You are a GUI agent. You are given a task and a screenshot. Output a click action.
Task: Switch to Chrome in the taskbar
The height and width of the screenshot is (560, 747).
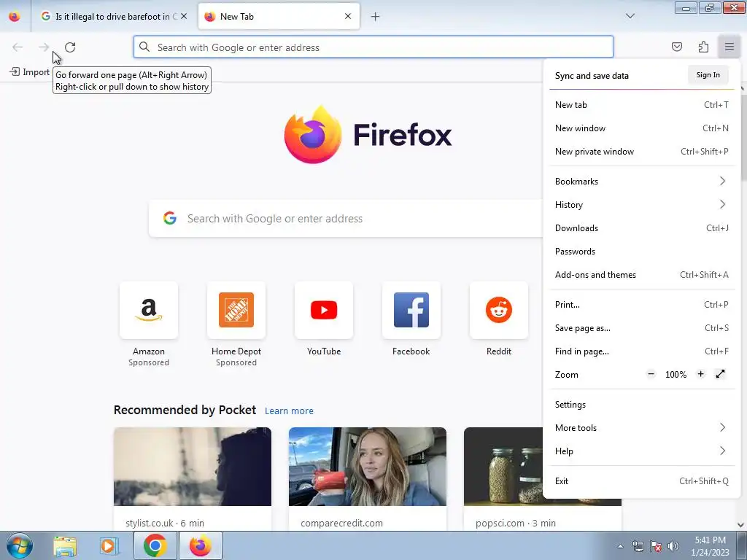155,545
